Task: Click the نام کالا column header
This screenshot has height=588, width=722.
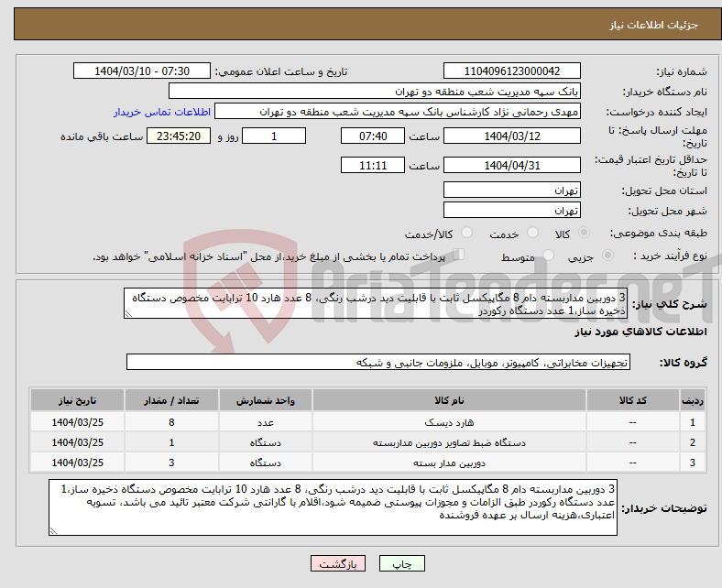Action: [x=449, y=400]
